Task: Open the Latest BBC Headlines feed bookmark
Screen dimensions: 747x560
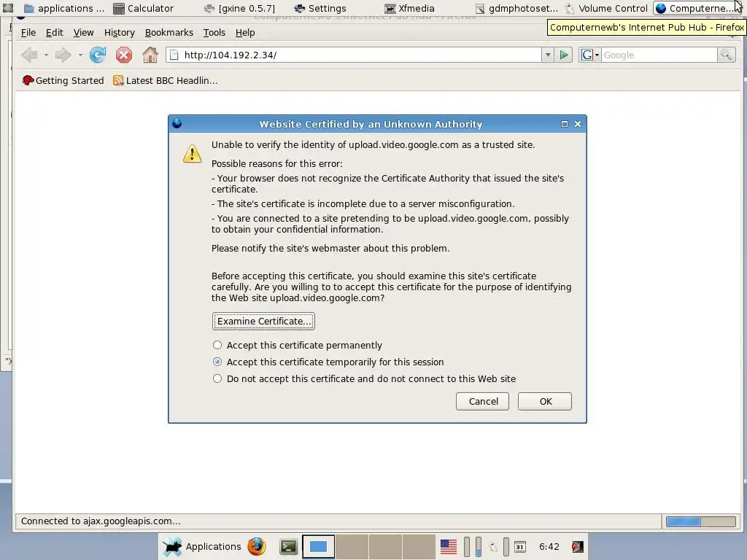Action: (166, 80)
